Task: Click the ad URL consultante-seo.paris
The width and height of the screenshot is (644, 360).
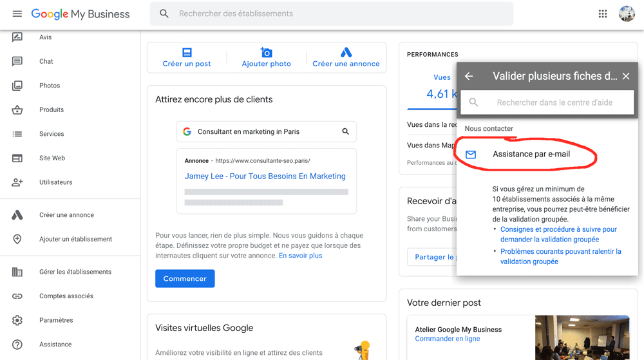Action: [x=263, y=160]
